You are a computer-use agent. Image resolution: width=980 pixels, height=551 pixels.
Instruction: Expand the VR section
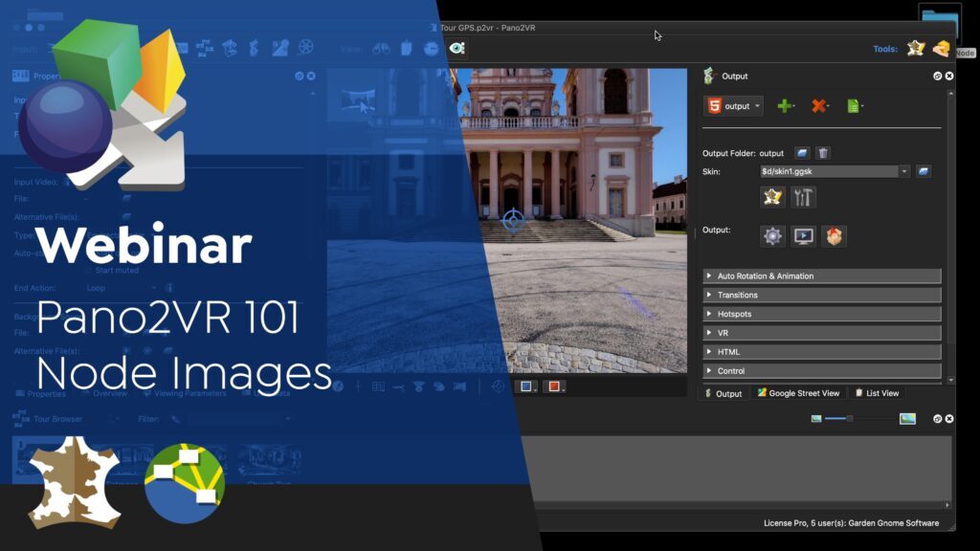(822, 333)
